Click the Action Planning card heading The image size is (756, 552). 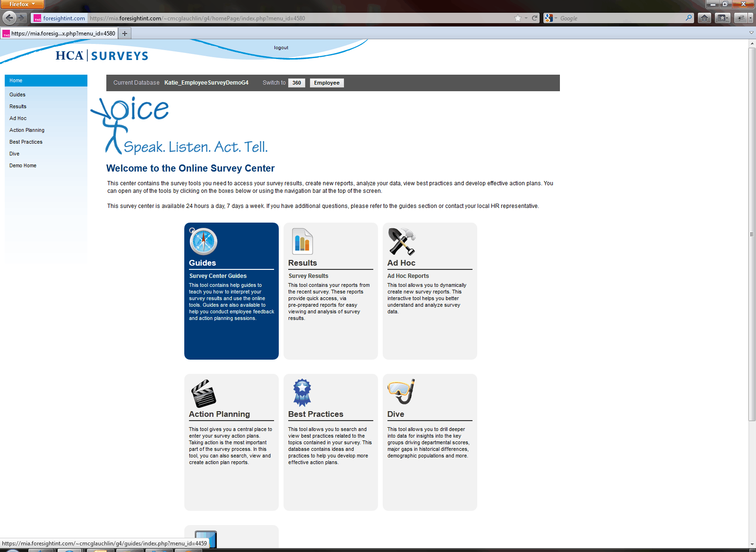[219, 414]
